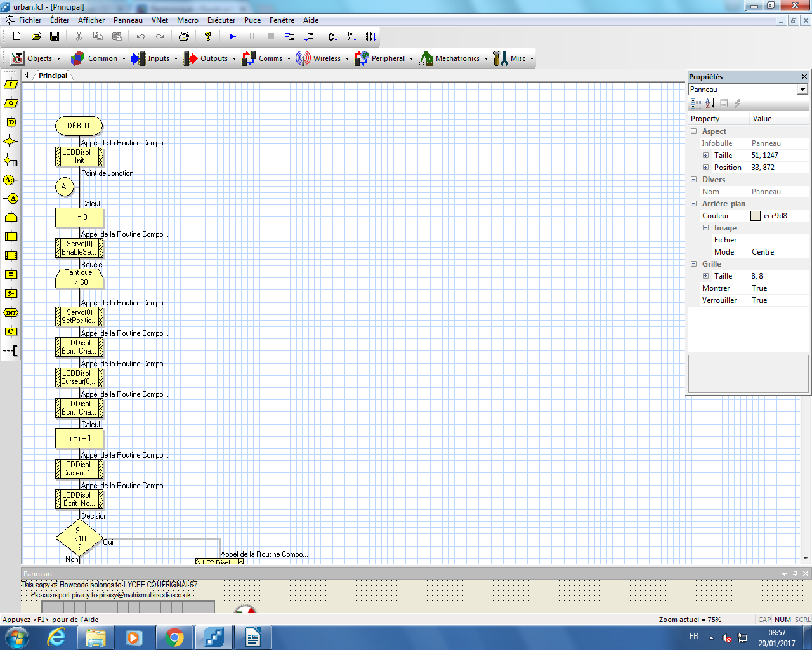Launch Google Chrome from the taskbar

174,637
